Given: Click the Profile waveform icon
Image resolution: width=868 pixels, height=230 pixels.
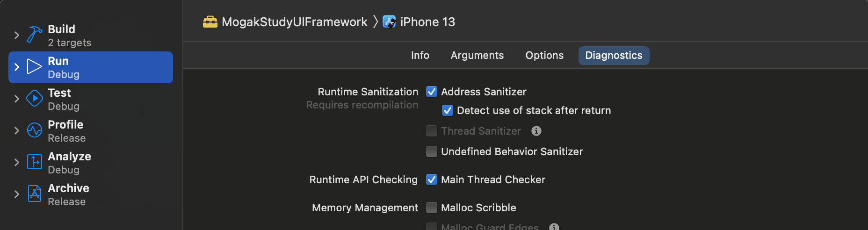Looking at the screenshot, I should [34, 130].
